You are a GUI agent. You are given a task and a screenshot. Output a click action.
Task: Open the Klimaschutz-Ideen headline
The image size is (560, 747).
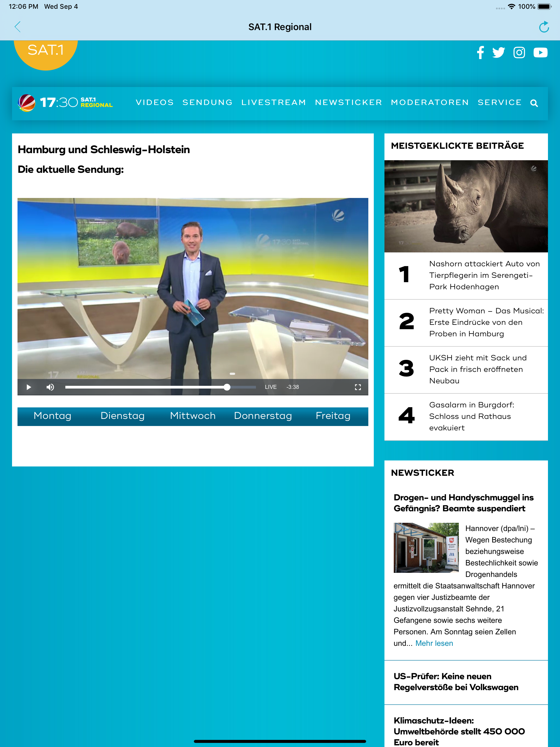[x=459, y=731]
